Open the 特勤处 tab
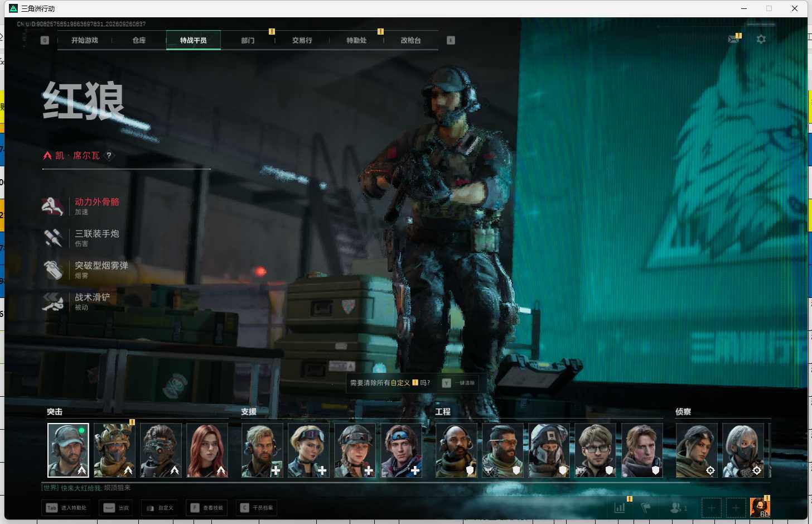The image size is (812, 524). (356, 40)
